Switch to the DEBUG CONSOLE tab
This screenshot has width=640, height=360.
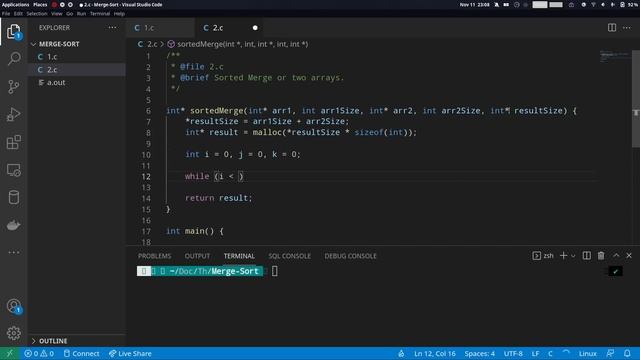tap(350, 256)
